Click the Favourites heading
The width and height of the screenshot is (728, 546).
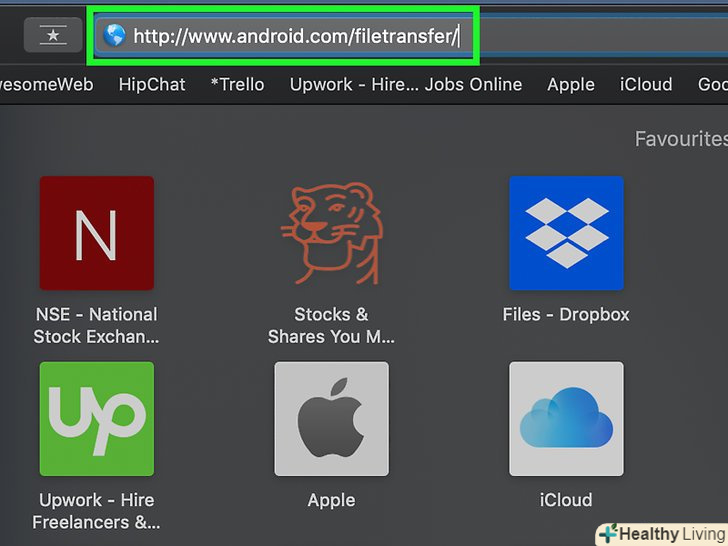(681, 139)
